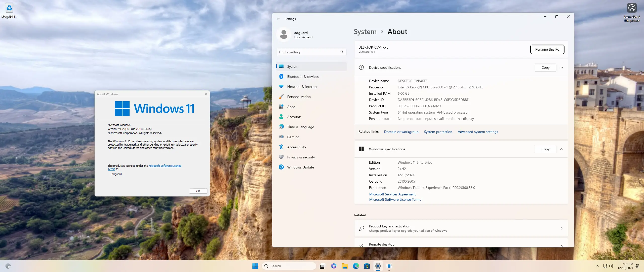Expand Product key and activation

[461, 228]
